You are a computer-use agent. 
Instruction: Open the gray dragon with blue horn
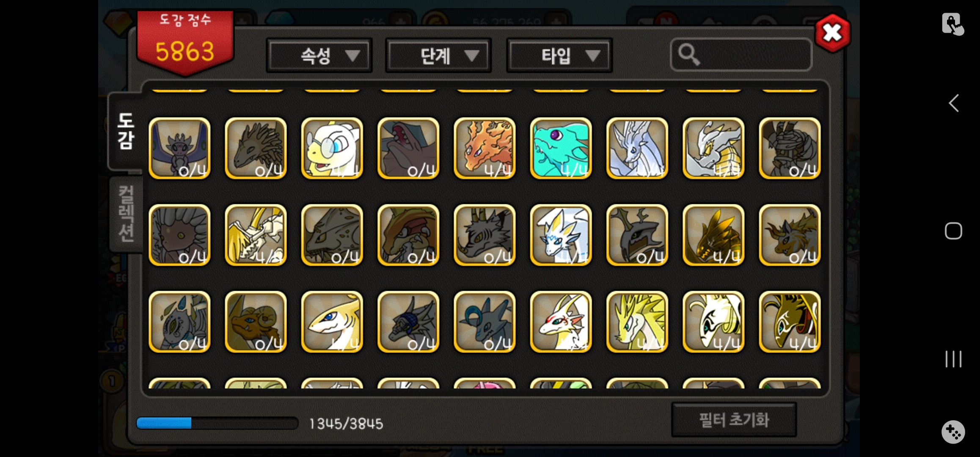[484, 322]
